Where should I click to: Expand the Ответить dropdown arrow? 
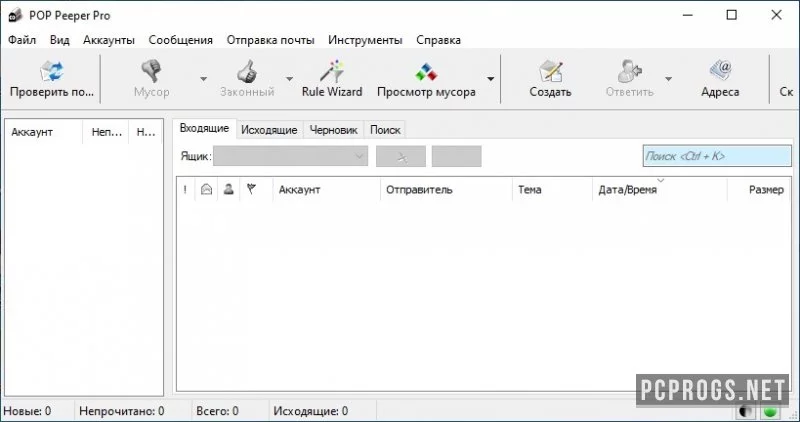668,79
